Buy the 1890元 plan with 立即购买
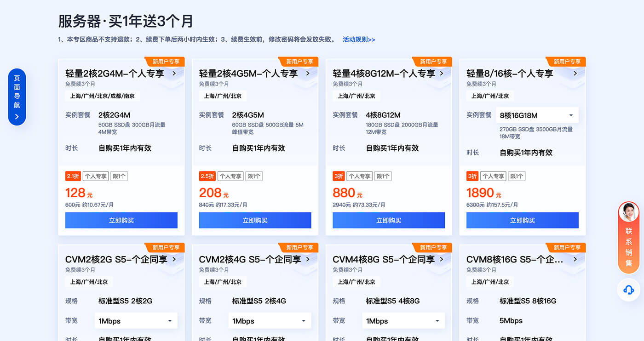Screen dimensions: 644x341 click(x=523, y=220)
